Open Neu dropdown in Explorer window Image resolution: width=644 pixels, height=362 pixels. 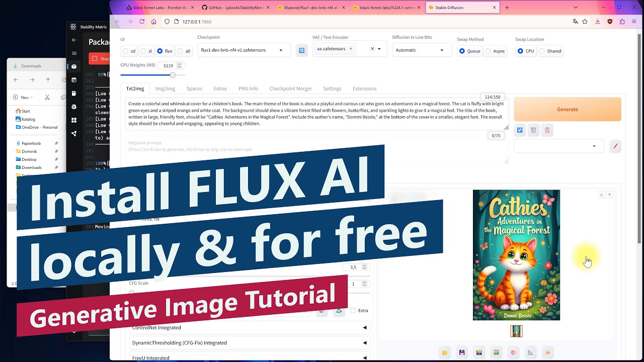tap(24, 98)
